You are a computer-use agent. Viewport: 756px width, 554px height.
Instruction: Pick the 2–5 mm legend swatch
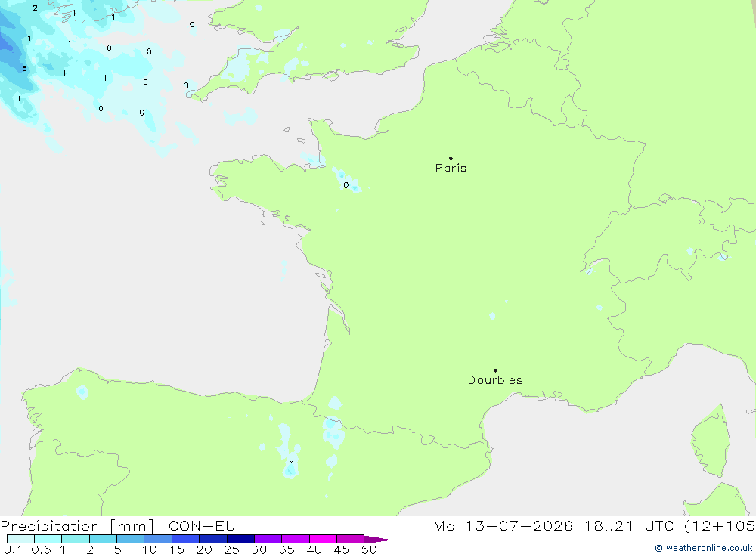coord(103,539)
